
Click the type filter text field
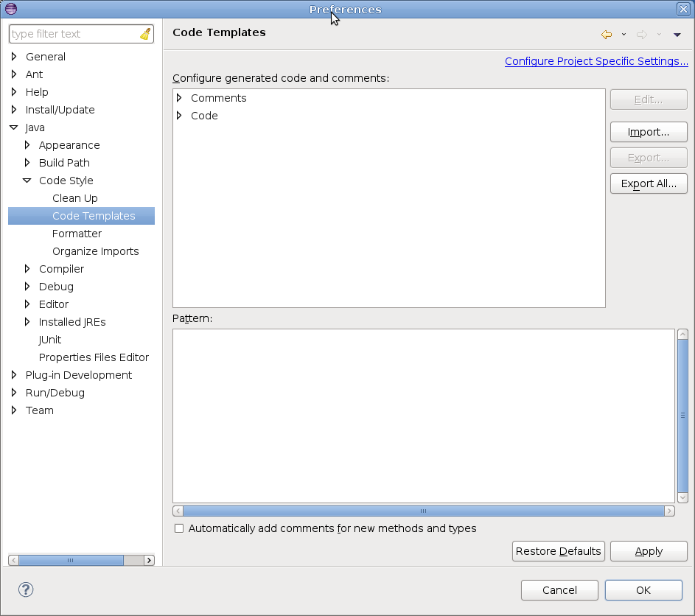(74, 34)
